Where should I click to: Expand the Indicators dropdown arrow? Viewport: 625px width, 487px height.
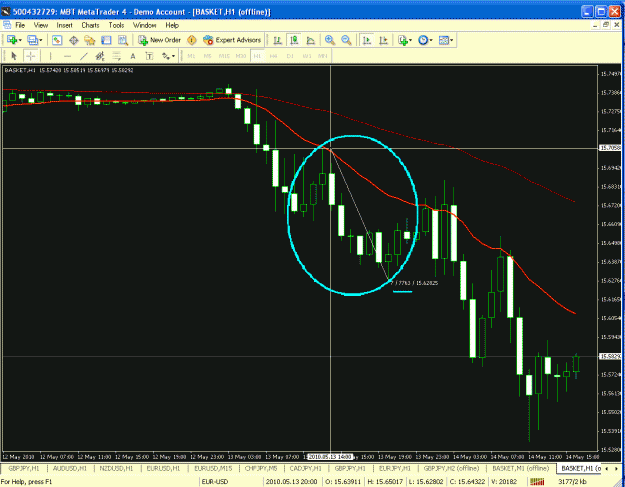(x=410, y=40)
